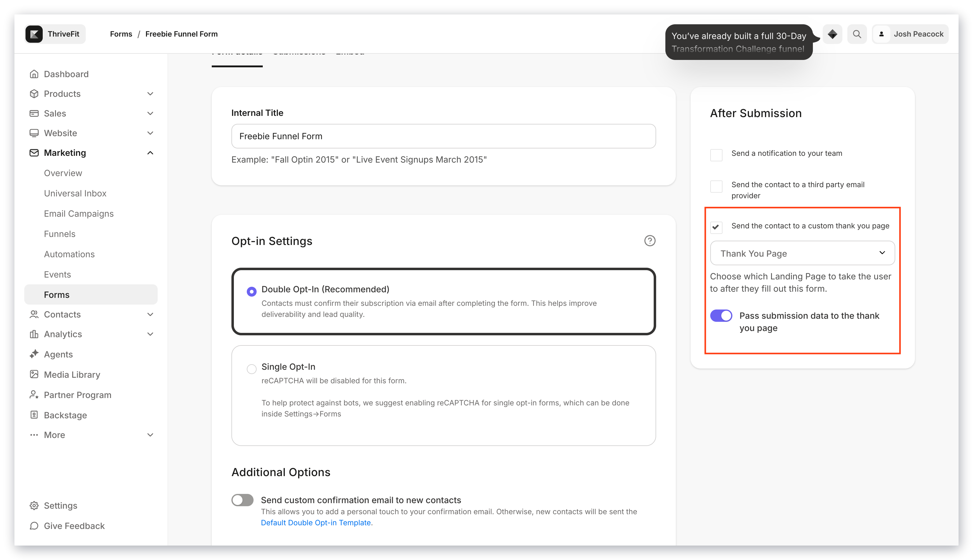
Task: Open Partner Program in the sidebar
Action: click(x=77, y=395)
